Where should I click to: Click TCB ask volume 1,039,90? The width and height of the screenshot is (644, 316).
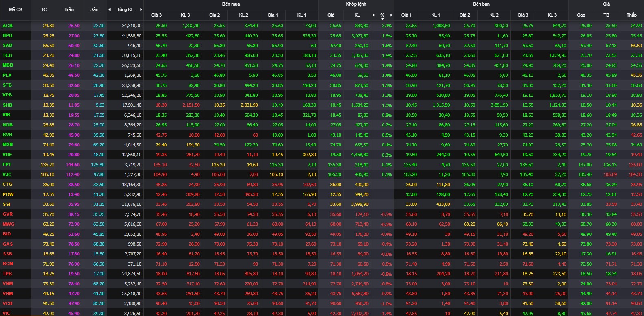click(557, 55)
